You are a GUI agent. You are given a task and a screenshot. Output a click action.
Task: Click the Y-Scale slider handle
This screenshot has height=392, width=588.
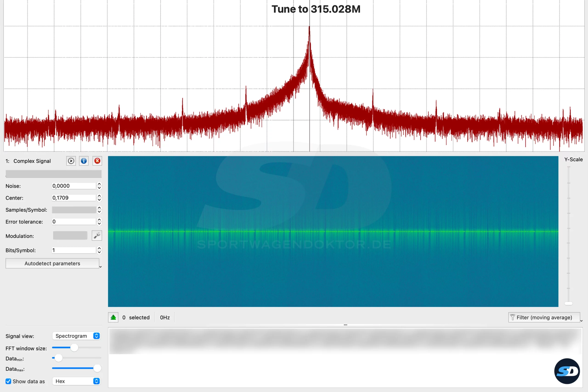click(x=568, y=303)
